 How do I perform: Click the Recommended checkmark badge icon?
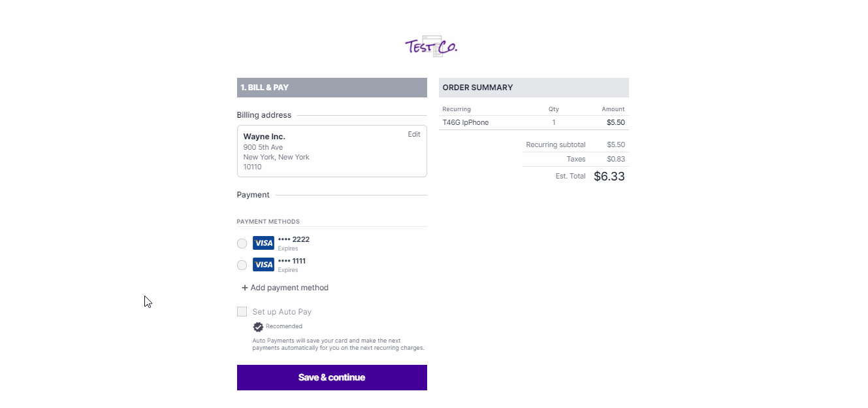(258, 327)
